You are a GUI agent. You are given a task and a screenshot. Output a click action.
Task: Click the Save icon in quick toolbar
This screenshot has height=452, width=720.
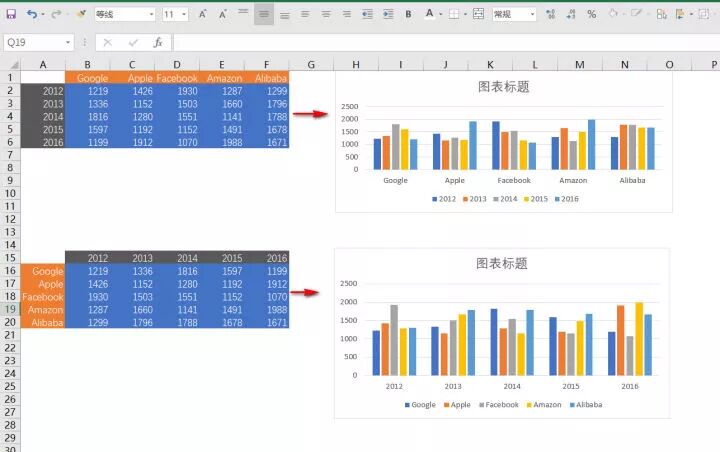pos(11,14)
